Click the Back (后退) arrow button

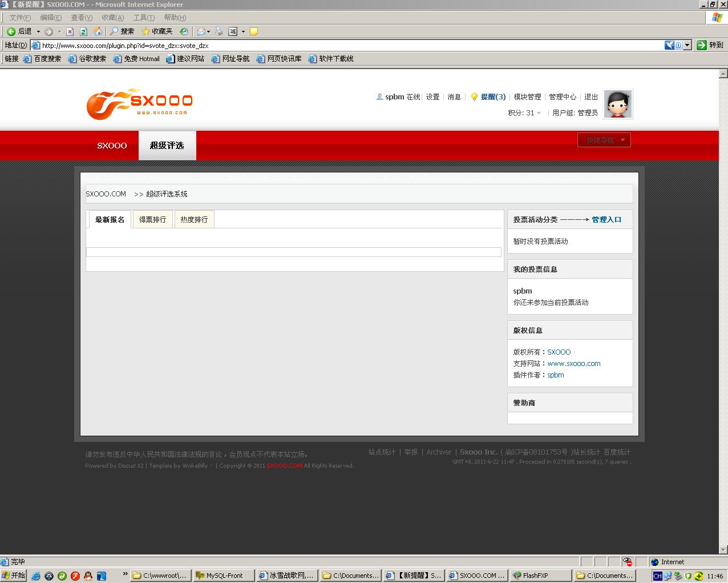pos(19,31)
